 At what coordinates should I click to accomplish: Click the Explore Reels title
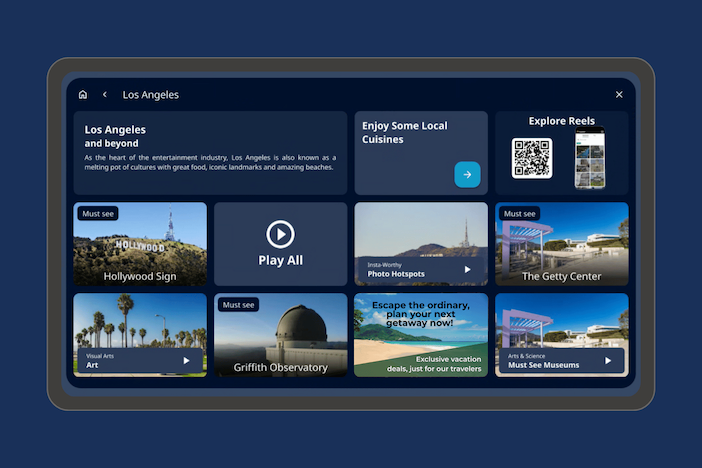click(x=561, y=121)
